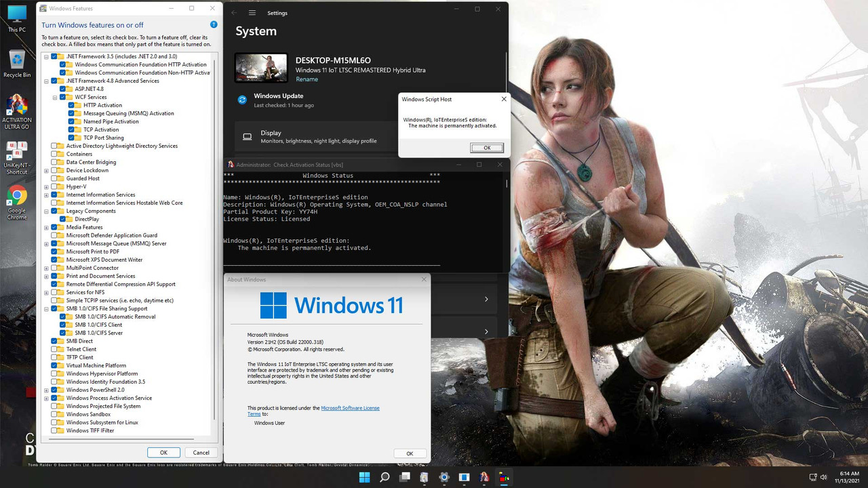Click OK in Windows Features dialog

[x=163, y=452]
